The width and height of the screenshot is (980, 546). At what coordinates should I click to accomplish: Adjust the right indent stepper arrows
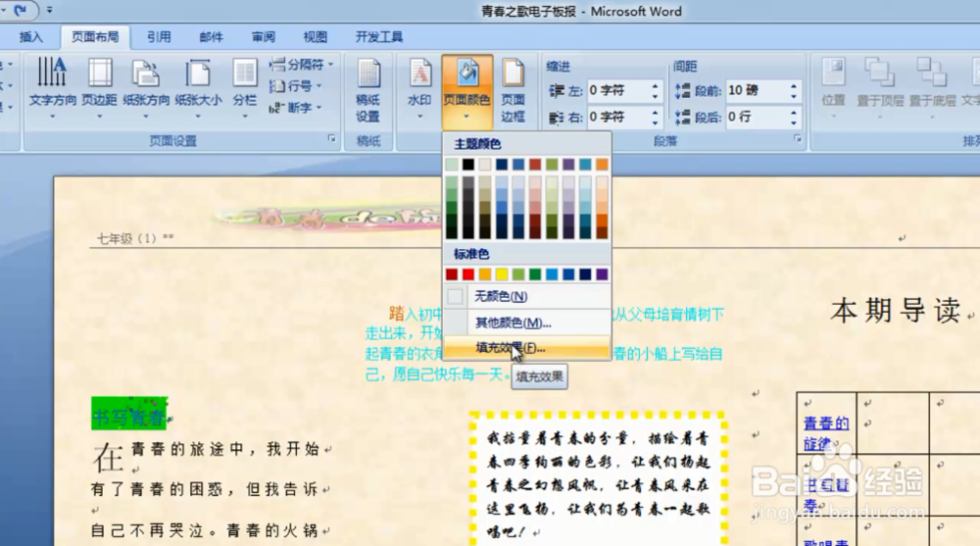(x=655, y=118)
